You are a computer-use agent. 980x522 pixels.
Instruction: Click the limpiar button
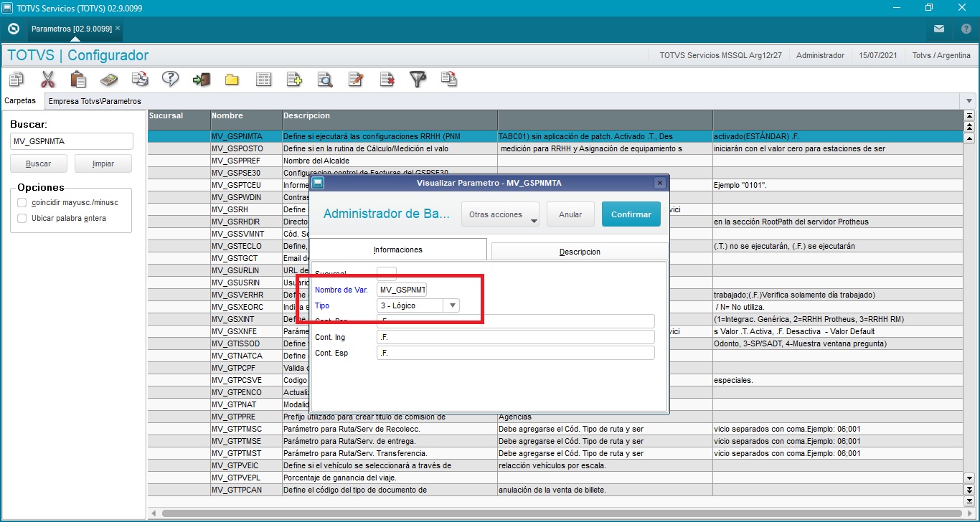(103, 163)
